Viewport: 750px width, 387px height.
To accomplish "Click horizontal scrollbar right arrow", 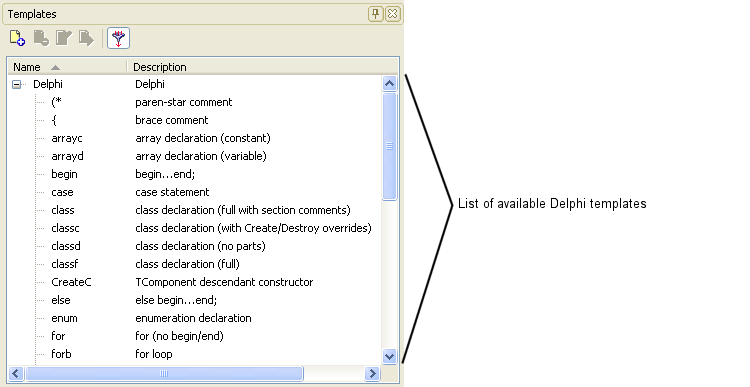I will 372,373.
